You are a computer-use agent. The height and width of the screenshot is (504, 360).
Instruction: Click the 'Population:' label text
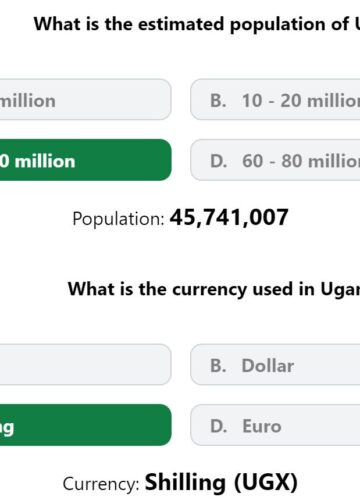tap(118, 219)
